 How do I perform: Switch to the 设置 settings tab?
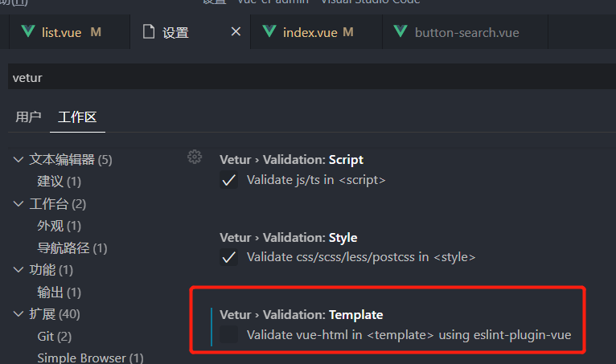coord(190,32)
